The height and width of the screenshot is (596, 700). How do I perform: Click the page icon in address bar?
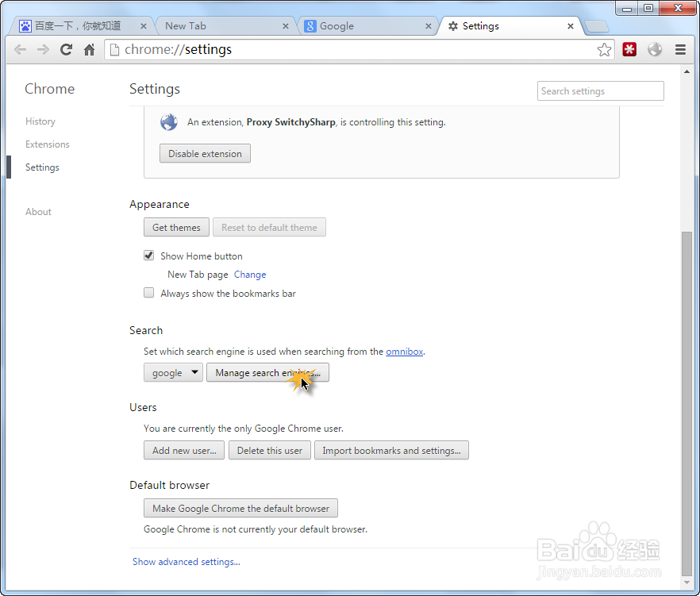pyautogui.click(x=115, y=49)
